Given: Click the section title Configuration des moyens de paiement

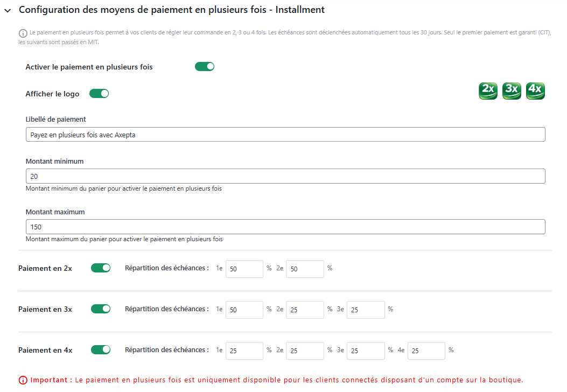Looking at the screenshot, I should coord(172,10).
